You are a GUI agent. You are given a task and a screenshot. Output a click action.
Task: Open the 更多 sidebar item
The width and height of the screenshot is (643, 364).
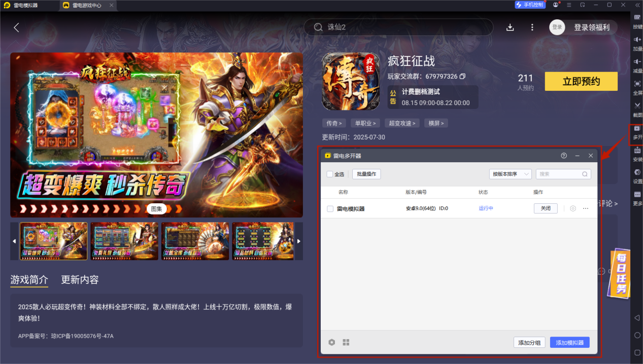click(x=637, y=198)
